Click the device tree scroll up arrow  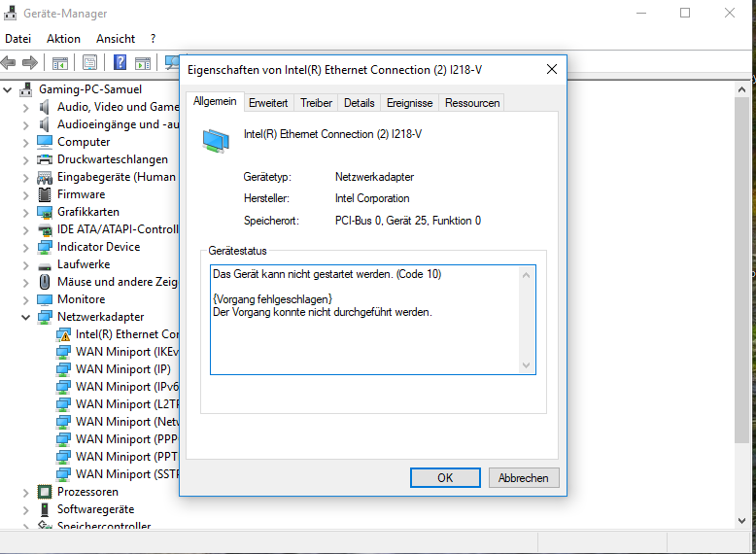tap(742, 89)
